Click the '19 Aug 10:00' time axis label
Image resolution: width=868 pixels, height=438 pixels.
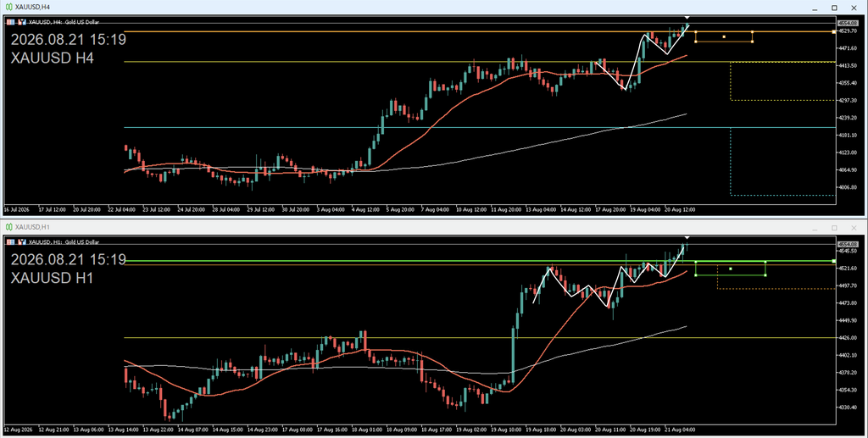click(505, 430)
